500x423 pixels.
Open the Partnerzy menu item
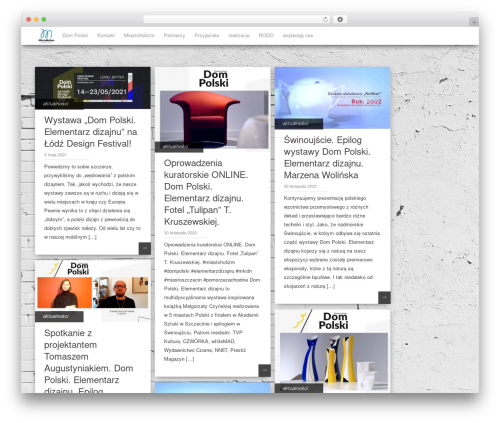click(174, 35)
